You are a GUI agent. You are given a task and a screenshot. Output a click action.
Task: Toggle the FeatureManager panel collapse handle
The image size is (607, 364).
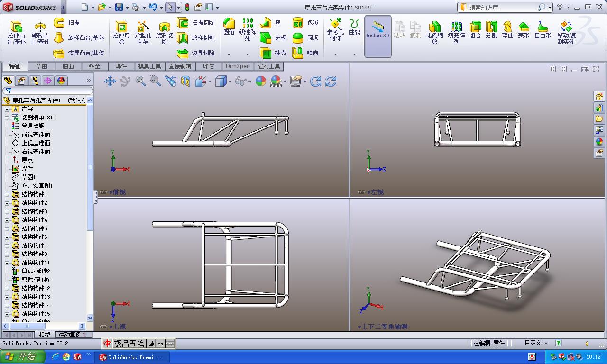pyautogui.click(x=95, y=196)
